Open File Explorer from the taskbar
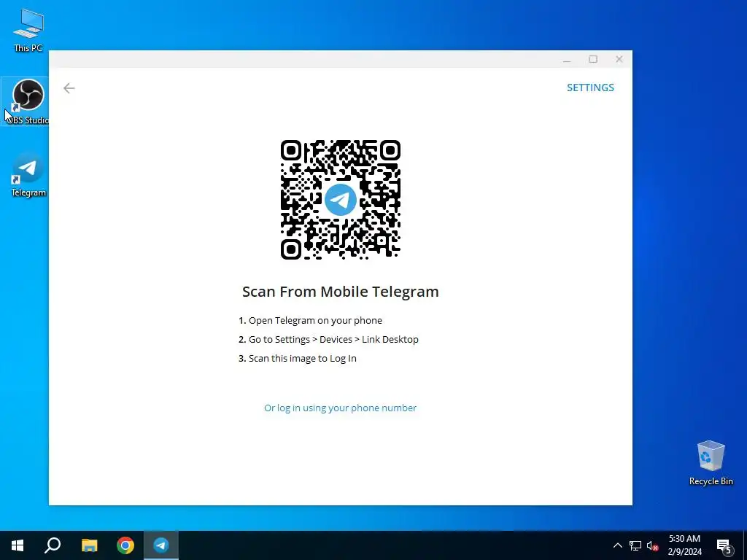Screen dimensions: 747x560 (x=89, y=545)
